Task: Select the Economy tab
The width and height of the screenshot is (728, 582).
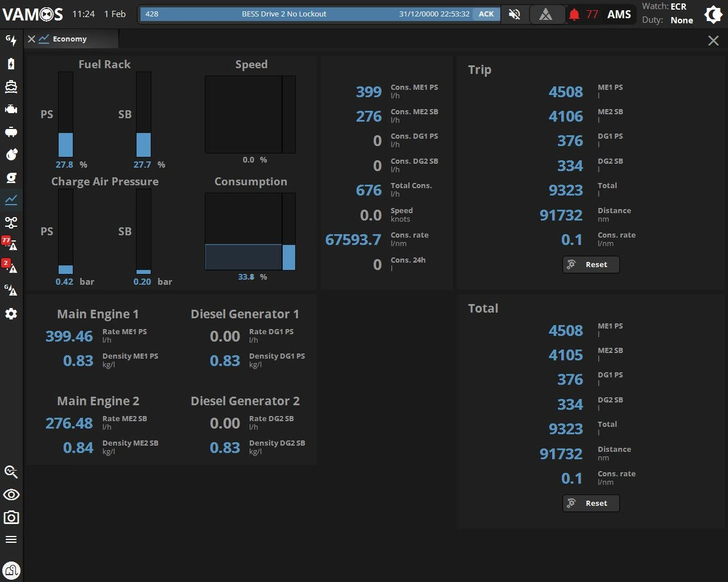Action: 70,39
